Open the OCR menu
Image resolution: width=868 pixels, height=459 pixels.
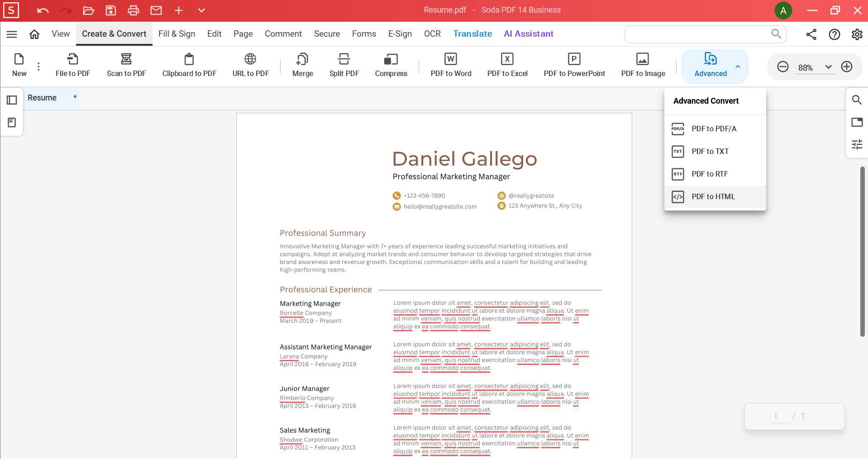(432, 33)
